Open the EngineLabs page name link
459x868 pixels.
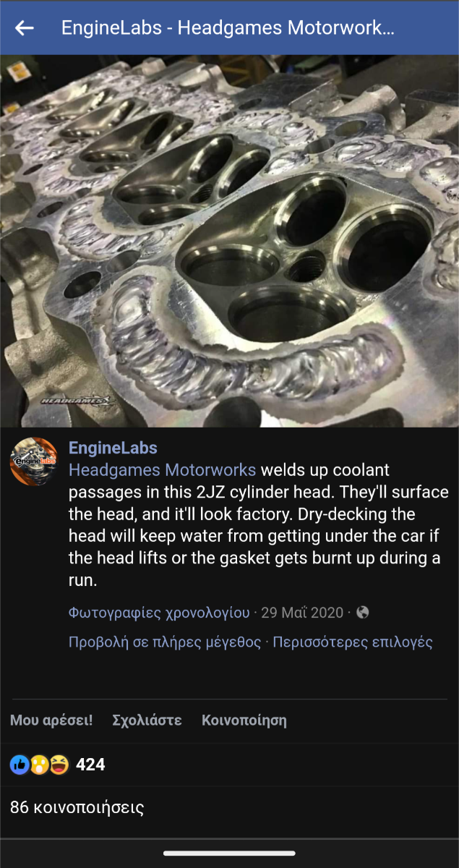coord(113,448)
